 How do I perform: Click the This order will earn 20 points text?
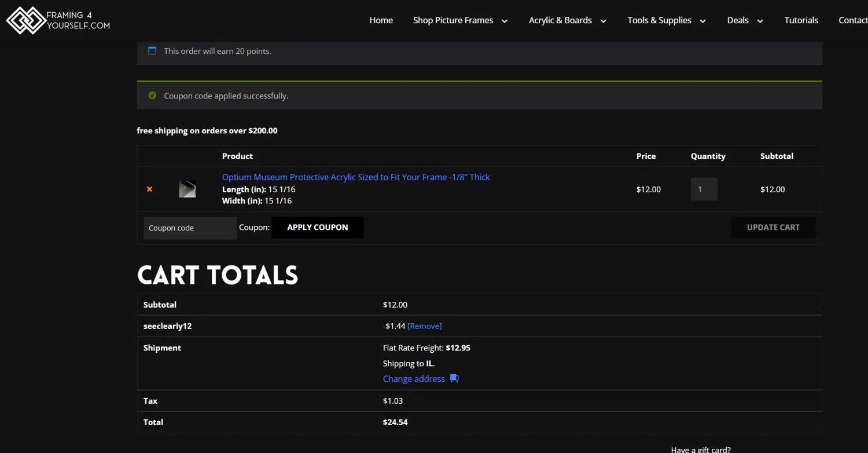218,51
